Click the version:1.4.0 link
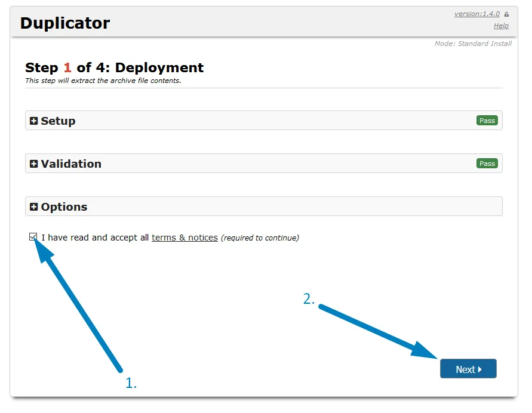 tap(477, 14)
